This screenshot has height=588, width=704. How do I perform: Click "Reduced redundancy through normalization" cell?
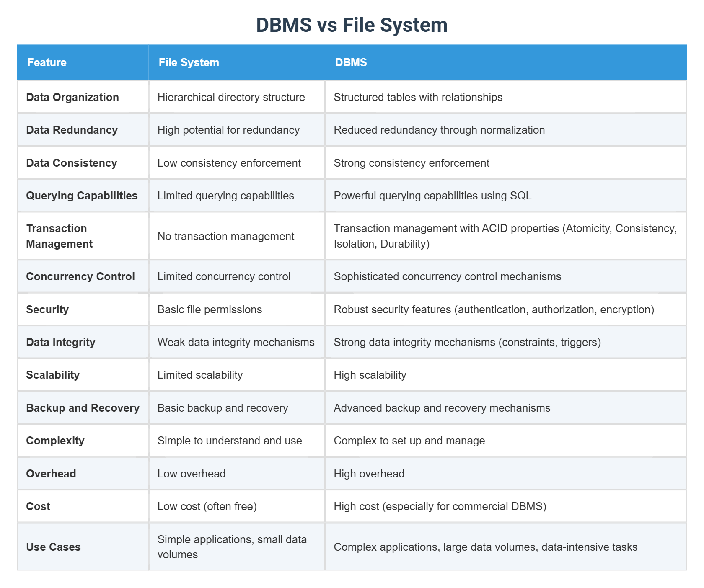click(x=506, y=130)
